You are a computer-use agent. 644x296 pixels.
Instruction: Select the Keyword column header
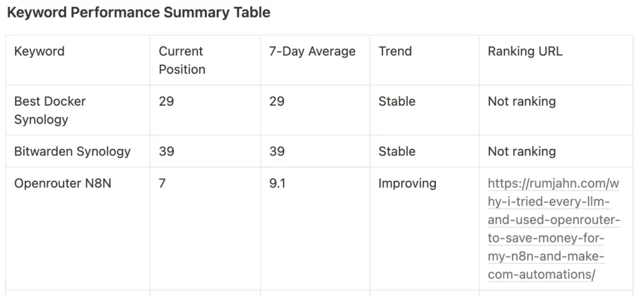[39, 52]
